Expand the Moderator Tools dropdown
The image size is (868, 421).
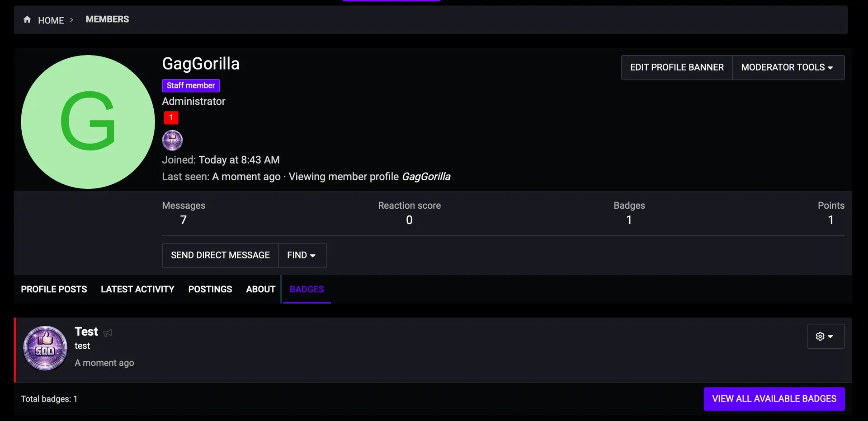[x=788, y=68]
